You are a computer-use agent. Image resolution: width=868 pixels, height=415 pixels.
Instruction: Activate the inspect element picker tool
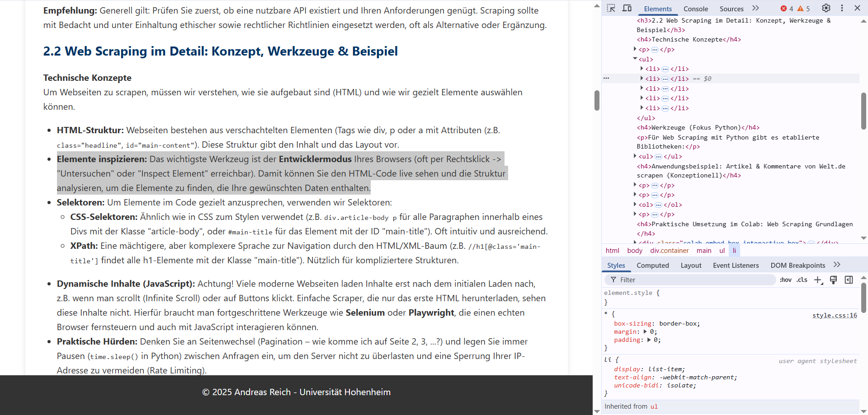pyautogui.click(x=611, y=8)
